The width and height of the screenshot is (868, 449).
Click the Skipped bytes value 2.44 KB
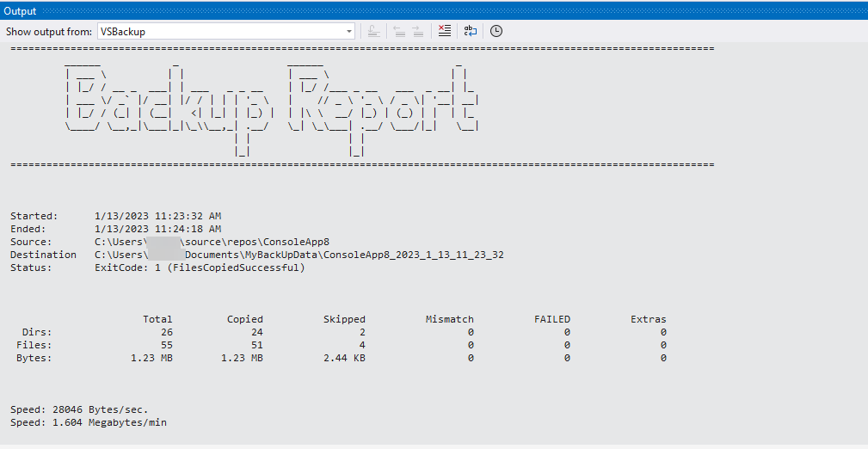point(344,358)
